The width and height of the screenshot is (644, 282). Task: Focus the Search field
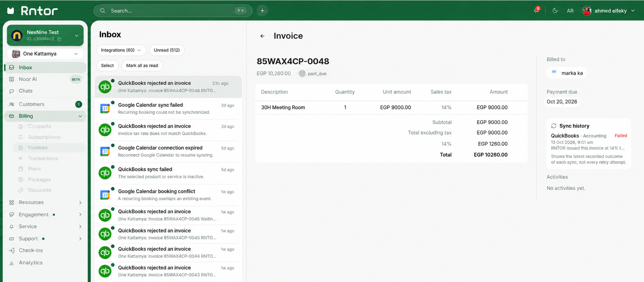pyautogui.click(x=173, y=11)
